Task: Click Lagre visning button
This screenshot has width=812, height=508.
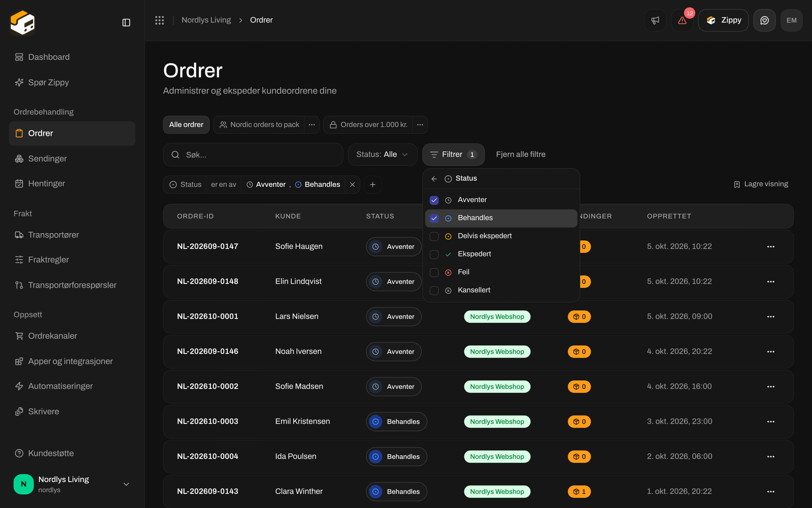Action: [x=761, y=184]
